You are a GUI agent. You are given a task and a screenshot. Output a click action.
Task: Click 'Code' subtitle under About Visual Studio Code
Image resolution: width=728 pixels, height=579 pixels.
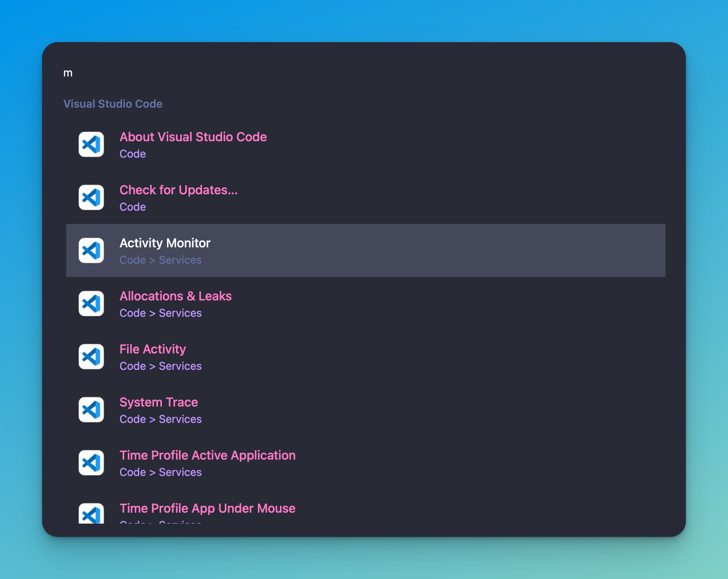tap(133, 154)
